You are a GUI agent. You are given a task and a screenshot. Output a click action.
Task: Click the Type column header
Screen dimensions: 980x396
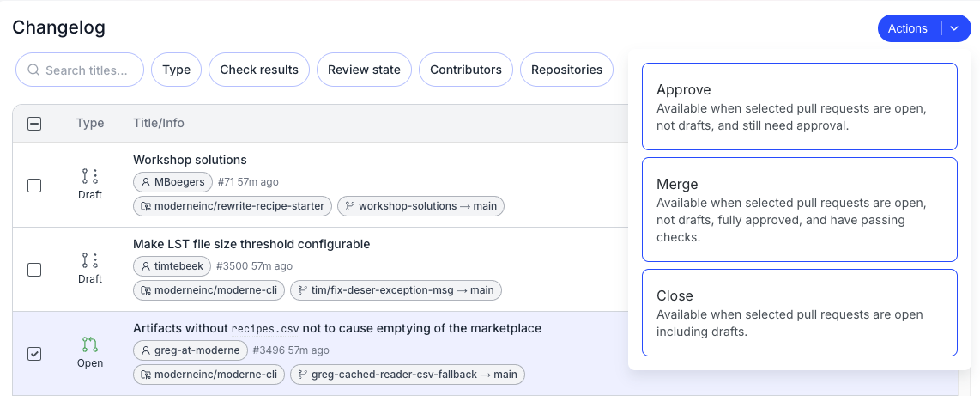90,123
